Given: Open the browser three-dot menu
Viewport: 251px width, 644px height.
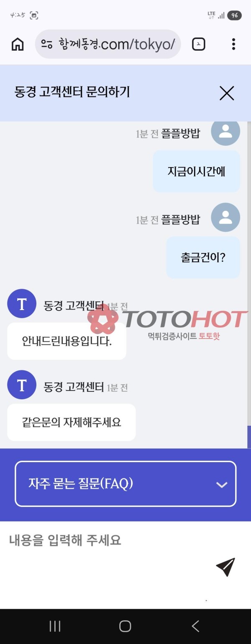Looking at the screenshot, I should click(x=233, y=44).
